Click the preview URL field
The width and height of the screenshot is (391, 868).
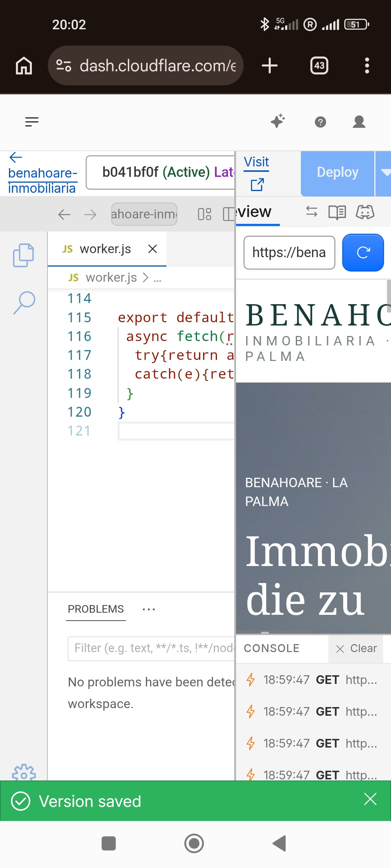(x=289, y=252)
